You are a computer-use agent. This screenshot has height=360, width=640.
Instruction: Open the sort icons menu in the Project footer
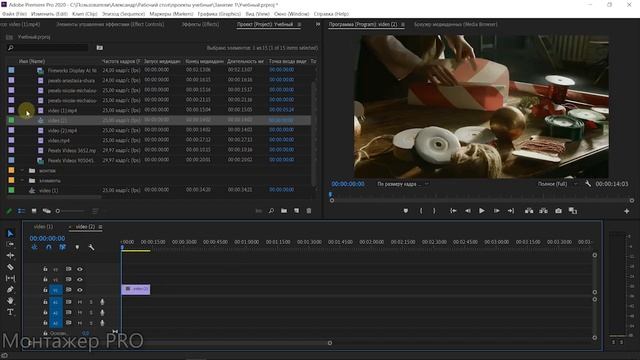coord(95,211)
